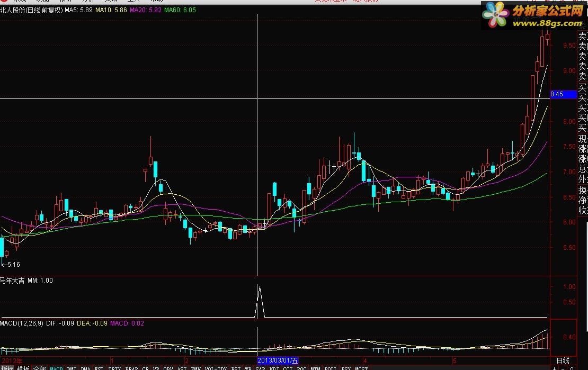This screenshot has width=588, height=370.
Task: Click the 马年大吉 indicator name
Action: tap(12, 281)
